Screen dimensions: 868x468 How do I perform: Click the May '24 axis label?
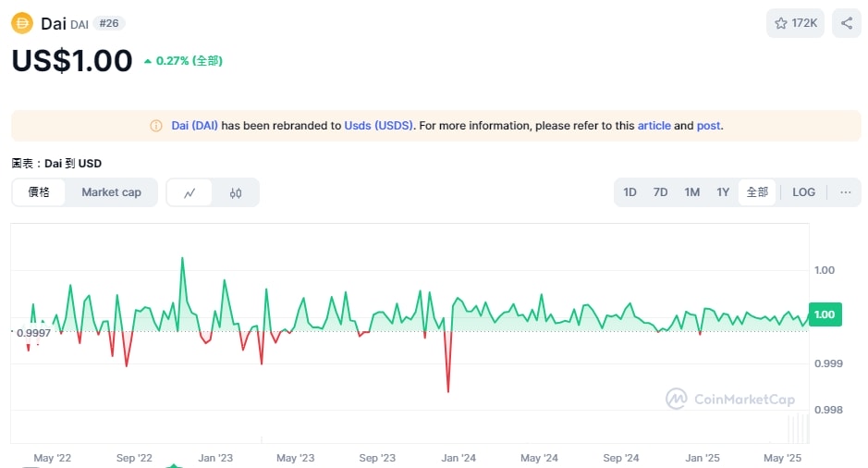[x=539, y=458]
